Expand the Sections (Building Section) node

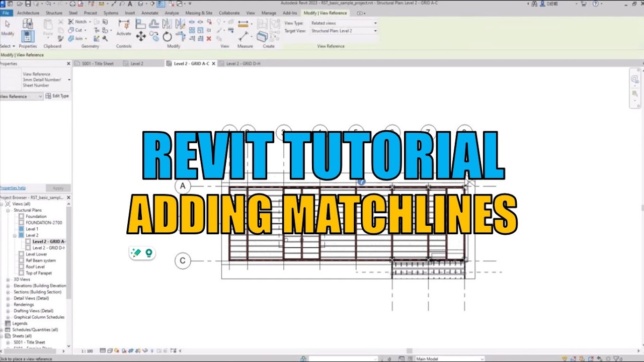tap(8, 292)
